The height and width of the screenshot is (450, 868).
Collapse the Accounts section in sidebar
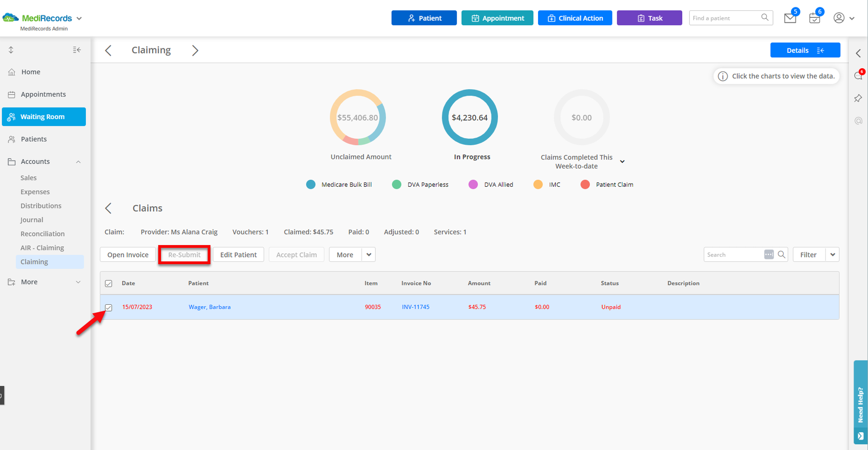(x=78, y=162)
